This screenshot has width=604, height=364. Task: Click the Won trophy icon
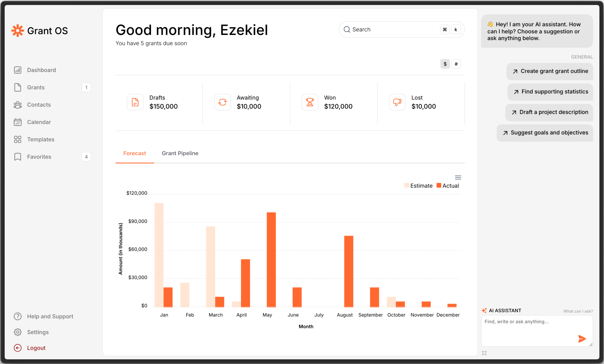pyautogui.click(x=310, y=102)
